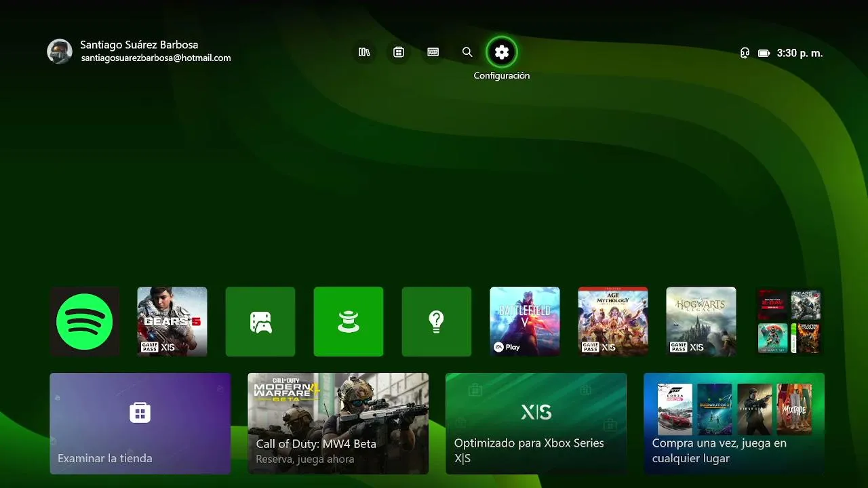
Task: Launch the Battlefield V game tile
Action: 525,321
